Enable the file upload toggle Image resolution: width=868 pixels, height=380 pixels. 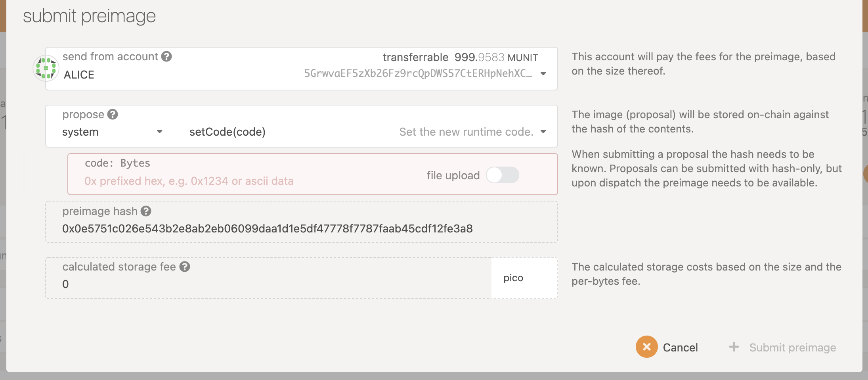point(502,175)
